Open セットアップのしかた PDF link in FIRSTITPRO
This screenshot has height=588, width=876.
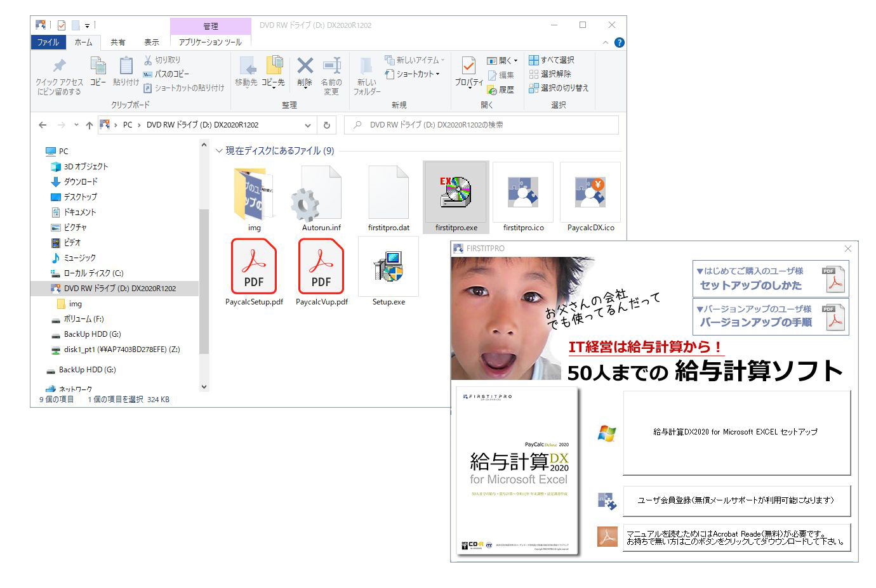pyautogui.click(x=771, y=278)
